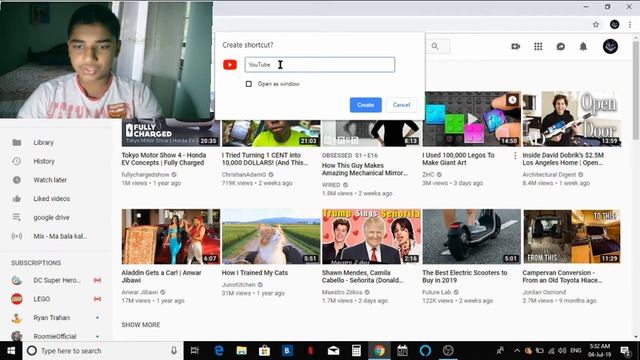The image size is (640, 360).
Task: Open the create video camera icon
Action: tap(516, 47)
